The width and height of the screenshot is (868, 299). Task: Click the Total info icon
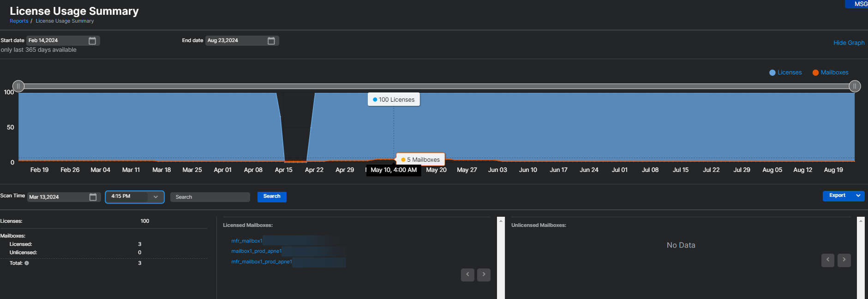click(27, 263)
